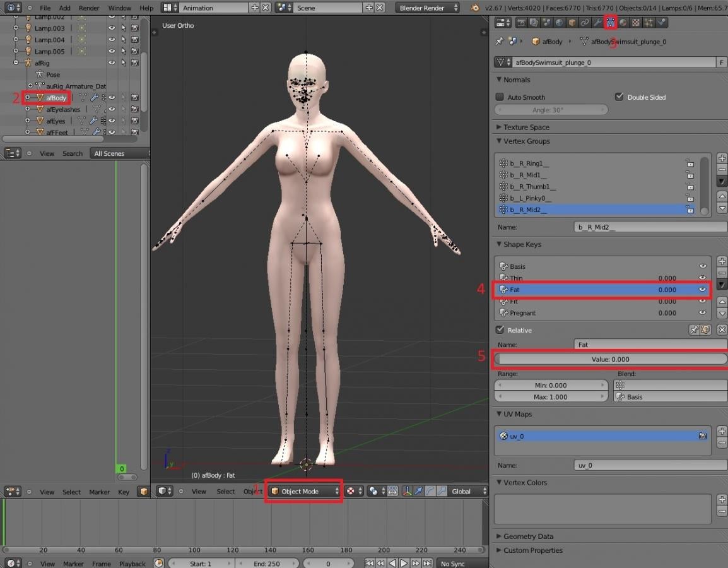The image size is (728, 568).
Task: Click the pin icon in properties breadcrumb
Action: click(500, 41)
